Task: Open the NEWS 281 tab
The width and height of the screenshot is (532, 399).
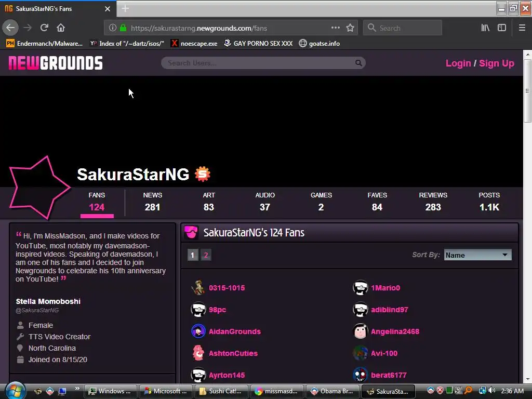Action: click(x=152, y=202)
